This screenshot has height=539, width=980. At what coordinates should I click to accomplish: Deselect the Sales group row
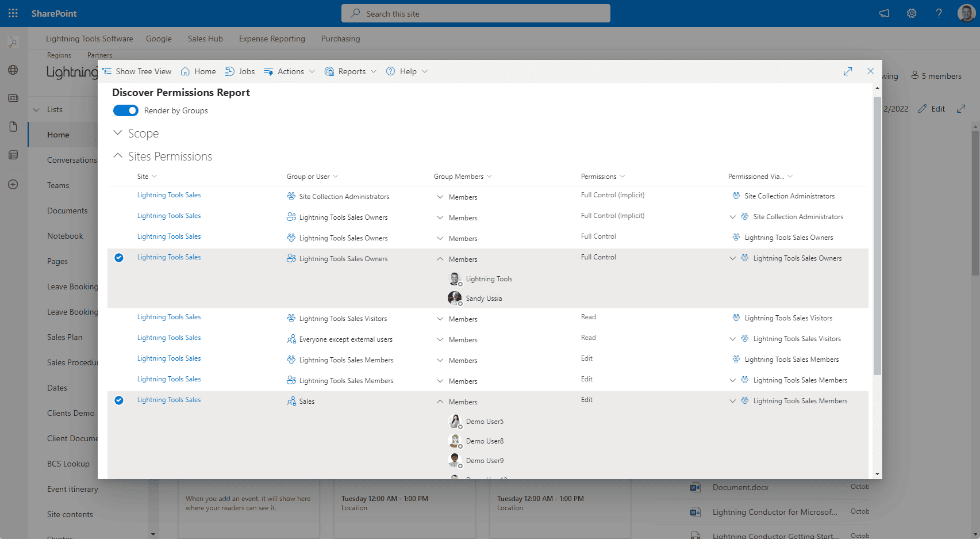tap(119, 400)
